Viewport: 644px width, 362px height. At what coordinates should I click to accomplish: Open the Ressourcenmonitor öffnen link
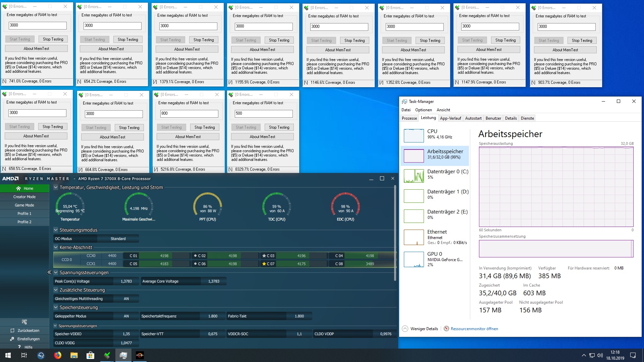tap(474, 329)
